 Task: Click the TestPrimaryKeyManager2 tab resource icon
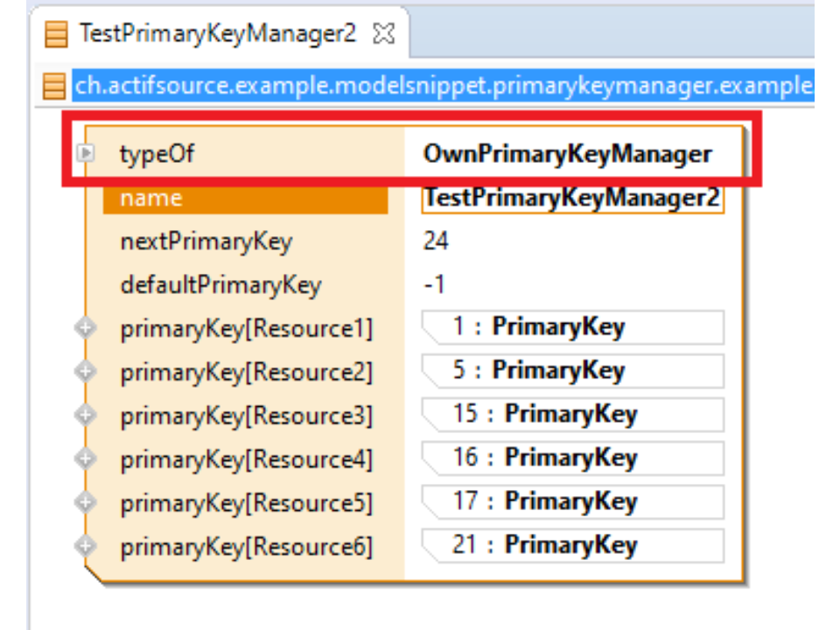click(56, 35)
